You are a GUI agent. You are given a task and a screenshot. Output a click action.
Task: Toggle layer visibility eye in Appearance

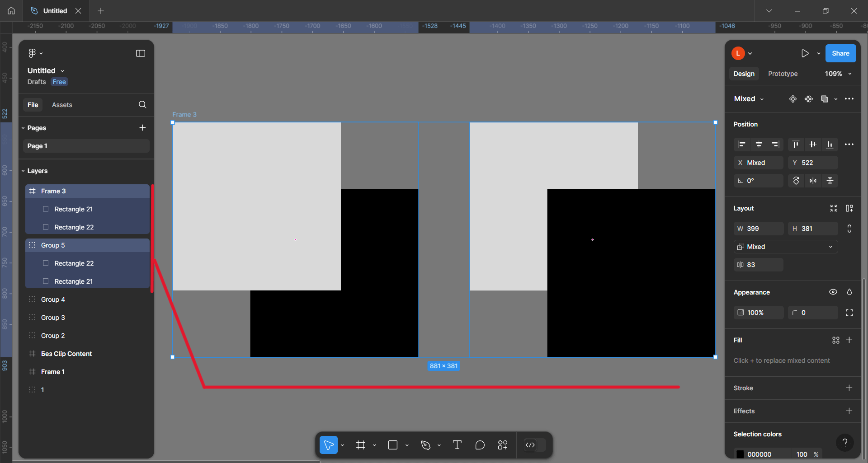(x=833, y=292)
